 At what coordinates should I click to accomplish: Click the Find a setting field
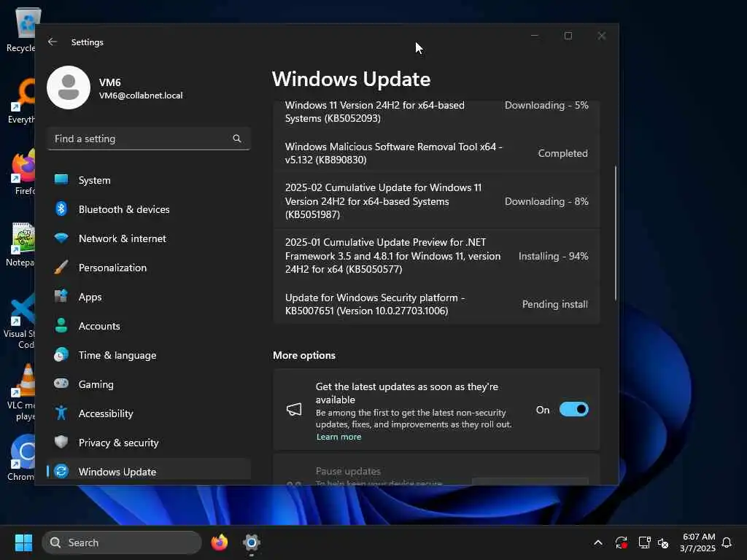coord(149,139)
